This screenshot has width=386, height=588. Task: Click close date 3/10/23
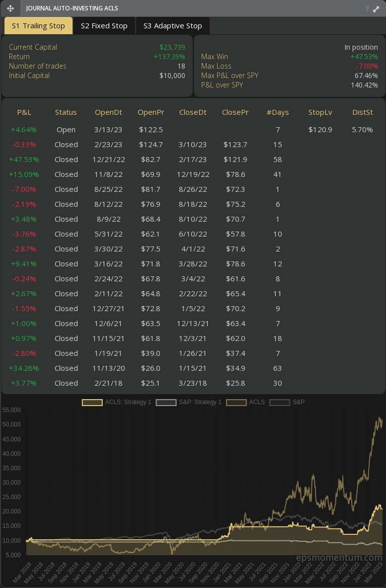click(193, 145)
